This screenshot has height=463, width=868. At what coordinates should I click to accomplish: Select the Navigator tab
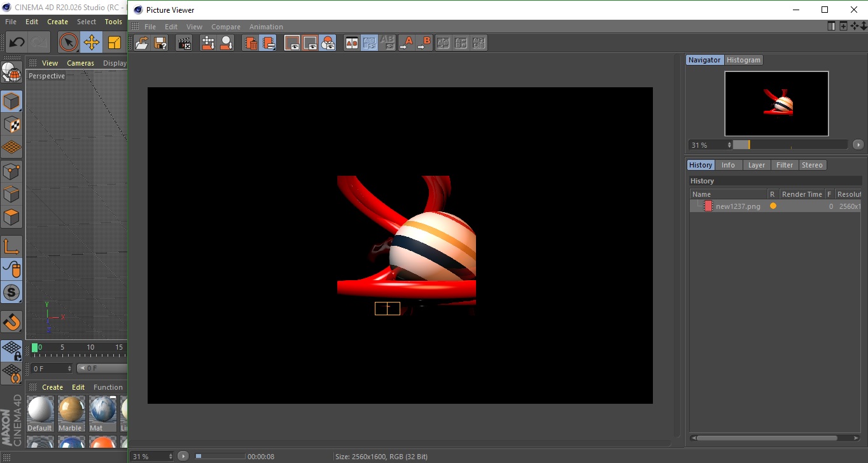tap(704, 60)
